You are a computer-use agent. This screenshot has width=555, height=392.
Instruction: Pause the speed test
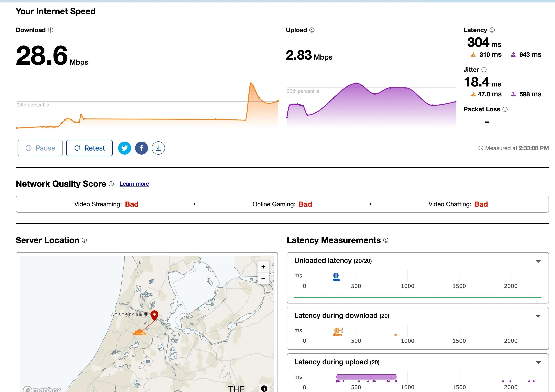pyautogui.click(x=40, y=148)
